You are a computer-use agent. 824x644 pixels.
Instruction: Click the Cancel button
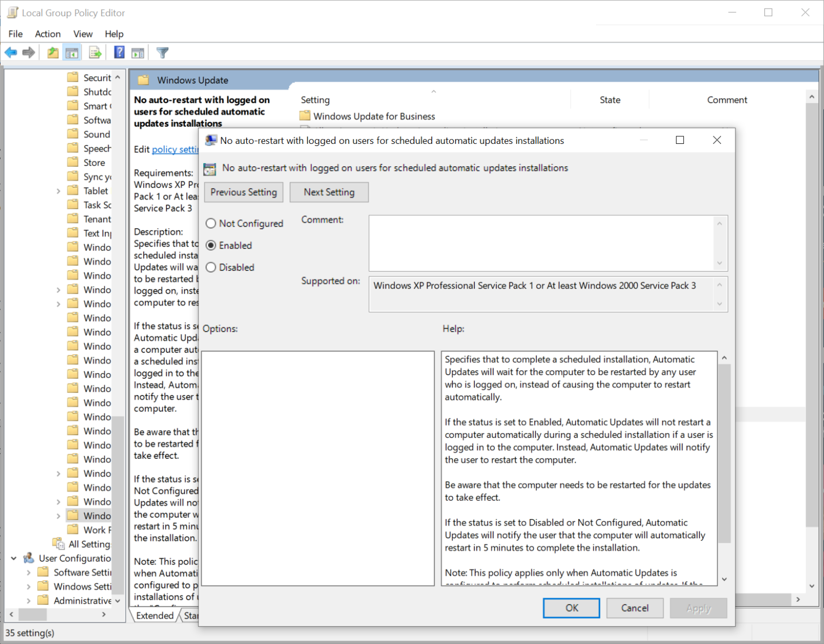tap(635, 608)
